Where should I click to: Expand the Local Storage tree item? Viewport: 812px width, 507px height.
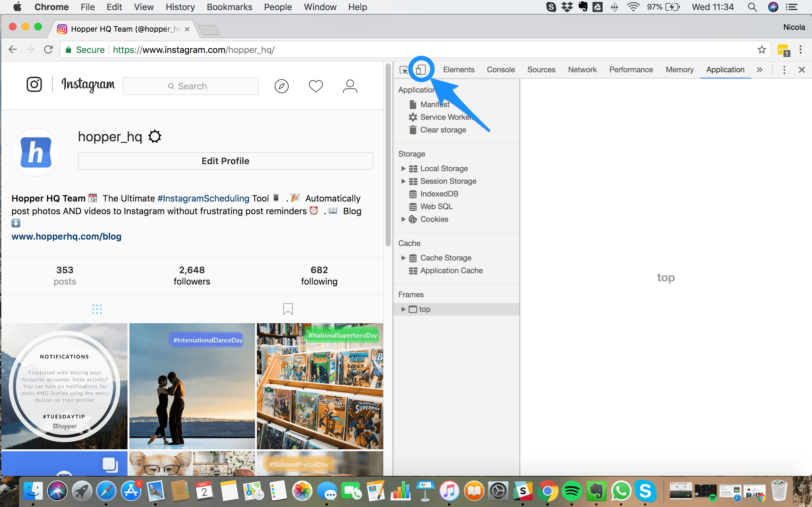coord(403,168)
